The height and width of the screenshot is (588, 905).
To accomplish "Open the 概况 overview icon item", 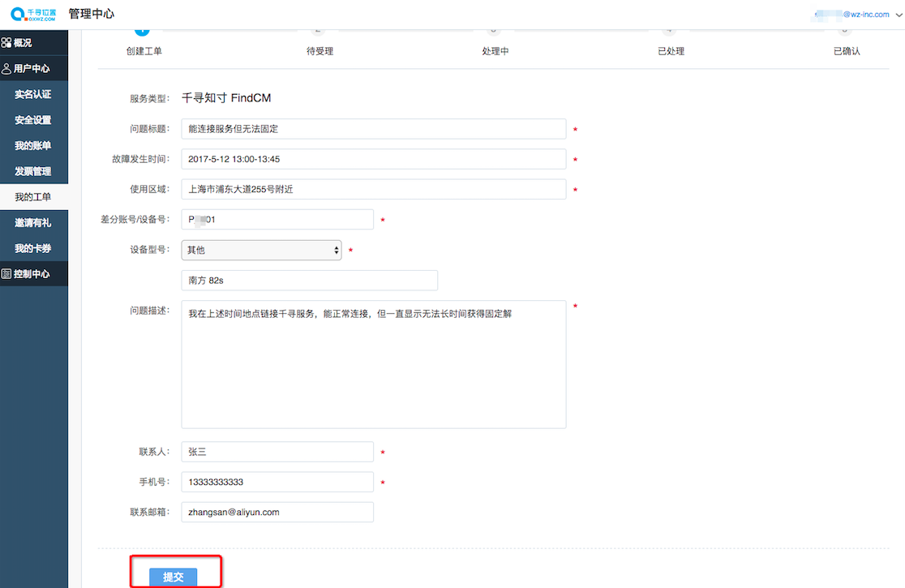I will click(6, 43).
